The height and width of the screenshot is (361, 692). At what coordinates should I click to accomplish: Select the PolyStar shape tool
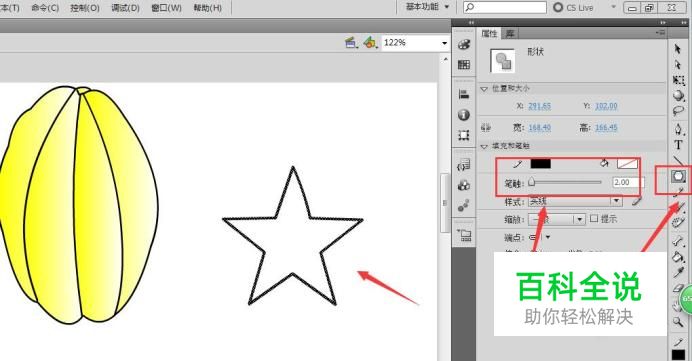678,177
